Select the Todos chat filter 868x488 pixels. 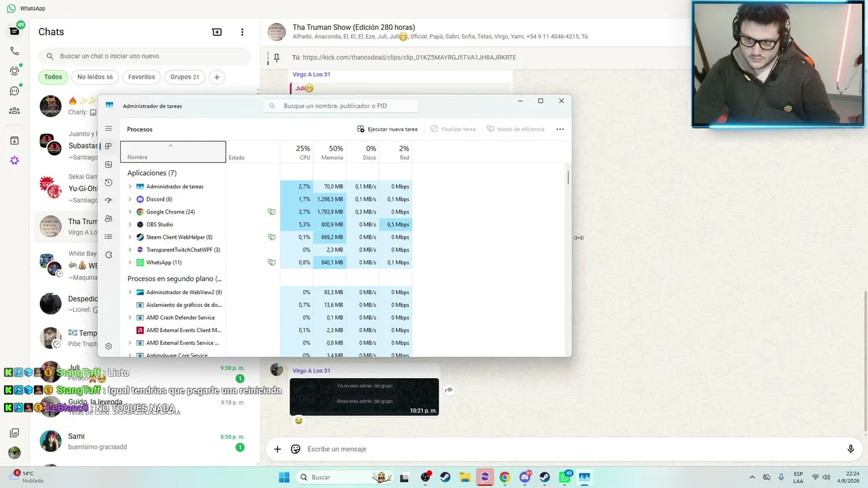[53, 77]
